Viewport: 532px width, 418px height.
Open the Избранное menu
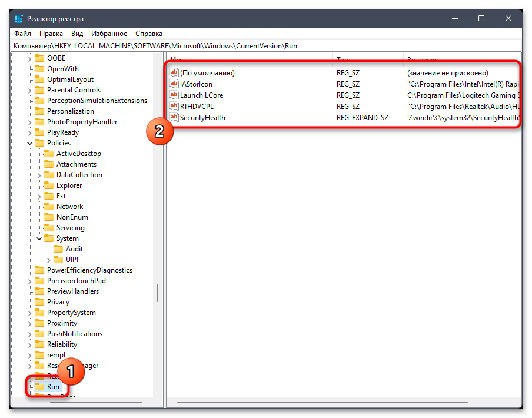coord(109,34)
